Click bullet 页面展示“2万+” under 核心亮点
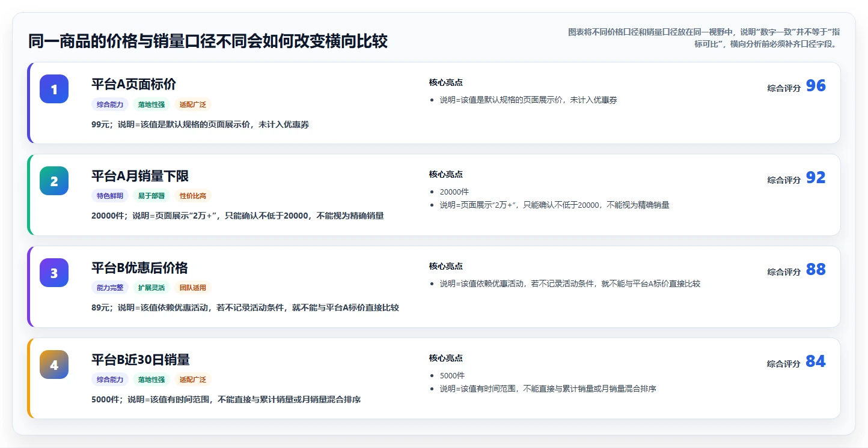The height and width of the screenshot is (448, 868). click(x=554, y=205)
